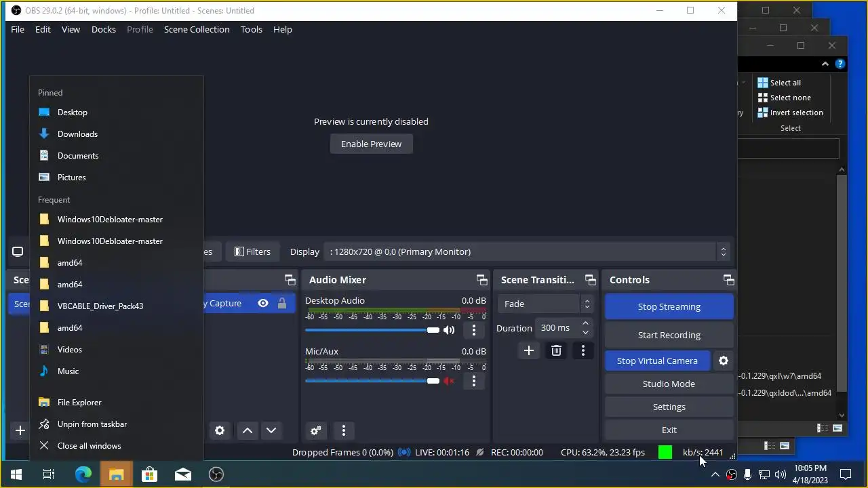The image size is (868, 488).
Task: Open the View menu
Action: (x=71, y=29)
